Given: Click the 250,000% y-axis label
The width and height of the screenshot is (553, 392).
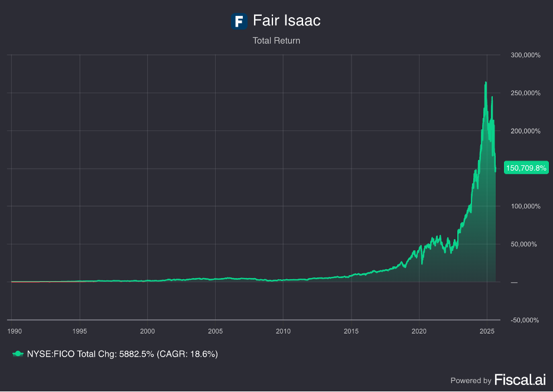Looking at the screenshot, I should tap(525, 93).
